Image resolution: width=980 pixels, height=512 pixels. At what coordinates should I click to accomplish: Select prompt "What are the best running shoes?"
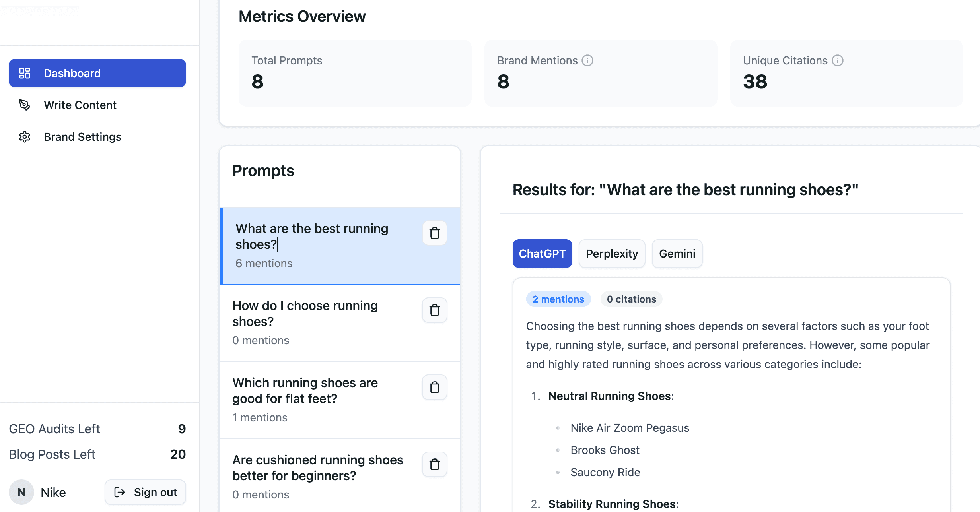coord(340,246)
